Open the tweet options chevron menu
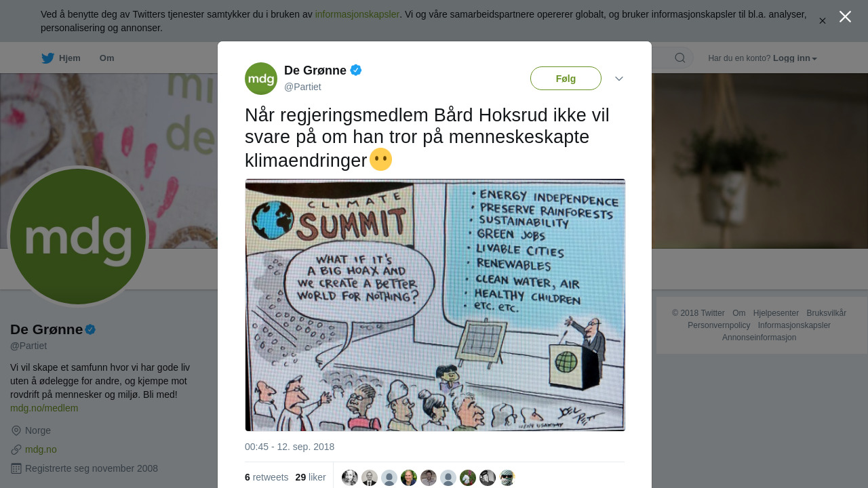Image resolution: width=868 pixels, height=488 pixels. click(619, 79)
